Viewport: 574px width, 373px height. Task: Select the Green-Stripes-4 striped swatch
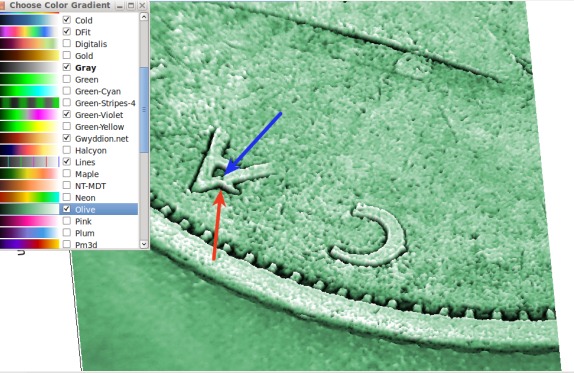click(x=29, y=103)
